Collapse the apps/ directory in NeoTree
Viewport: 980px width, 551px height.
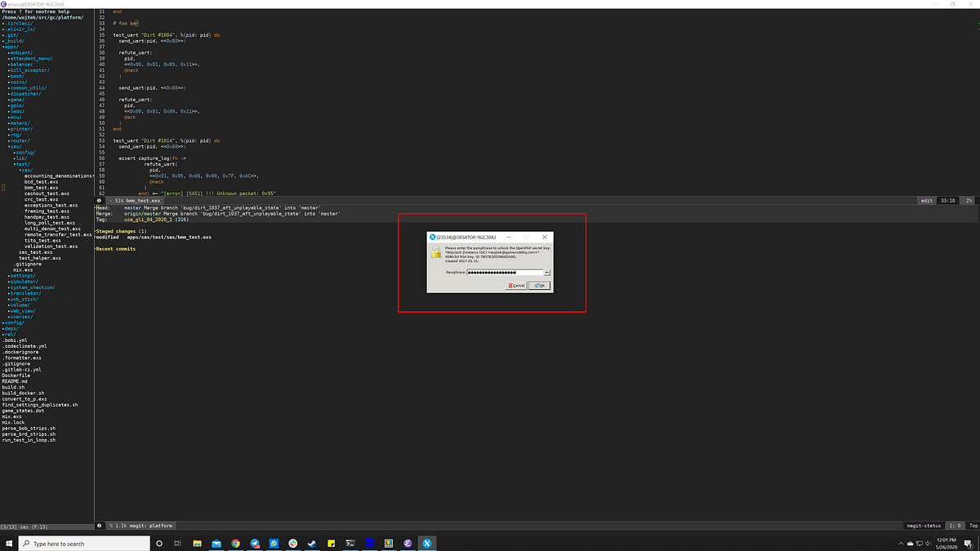(11, 47)
